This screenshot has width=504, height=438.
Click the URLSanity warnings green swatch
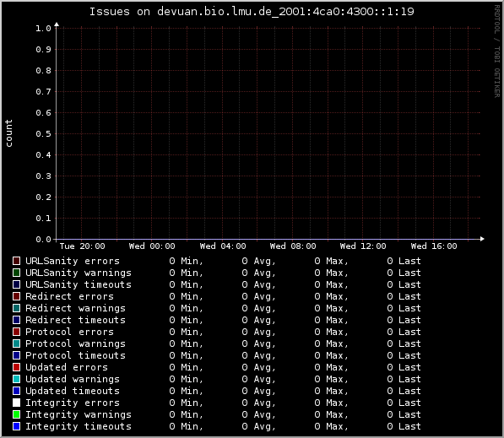point(16,273)
